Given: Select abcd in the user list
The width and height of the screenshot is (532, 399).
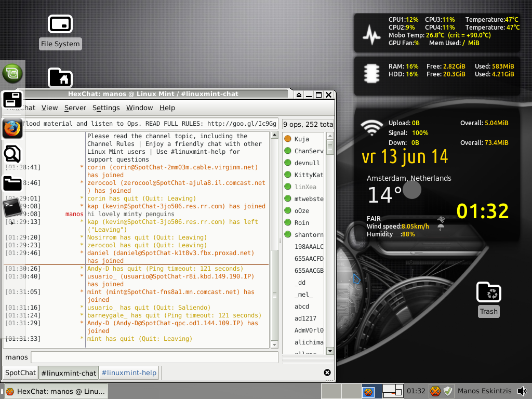Looking at the screenshot, I should click(302, 307).
